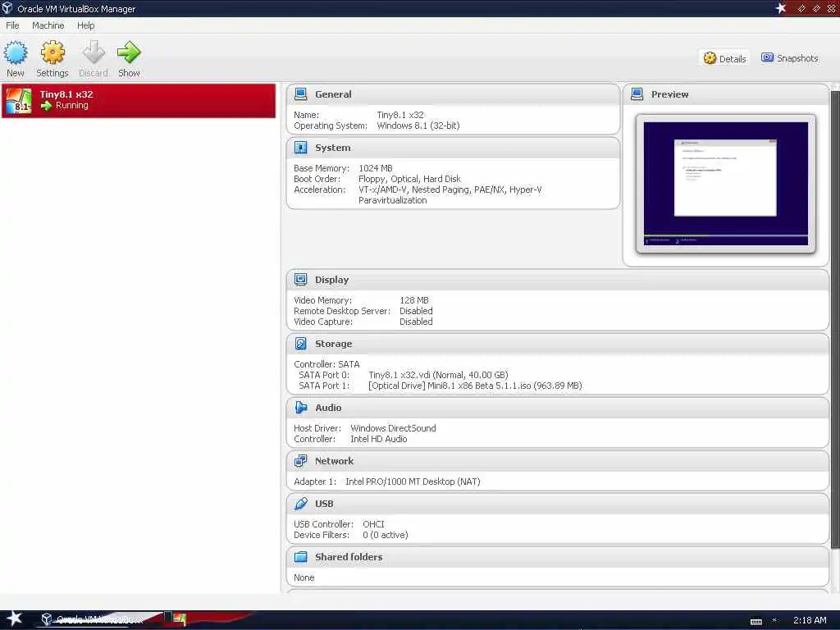This screenshot has height=630, width=840.
Task: Click Windows 8.1 (32-bit) operating system value
Action: (418, 126)
